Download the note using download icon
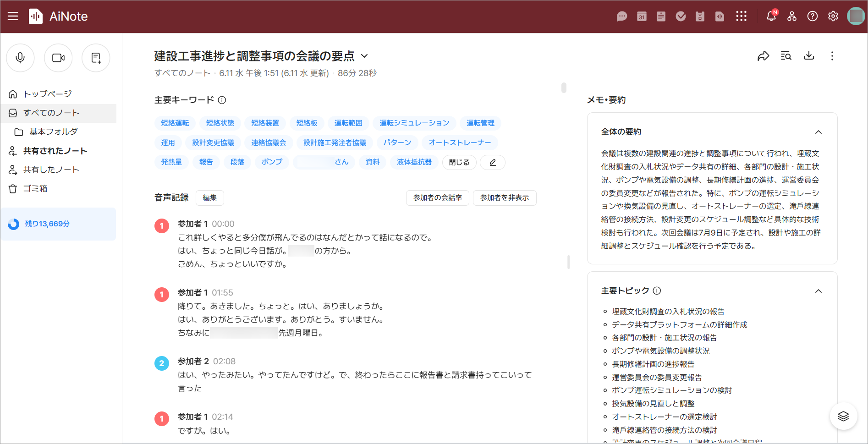 pos(809,56)
